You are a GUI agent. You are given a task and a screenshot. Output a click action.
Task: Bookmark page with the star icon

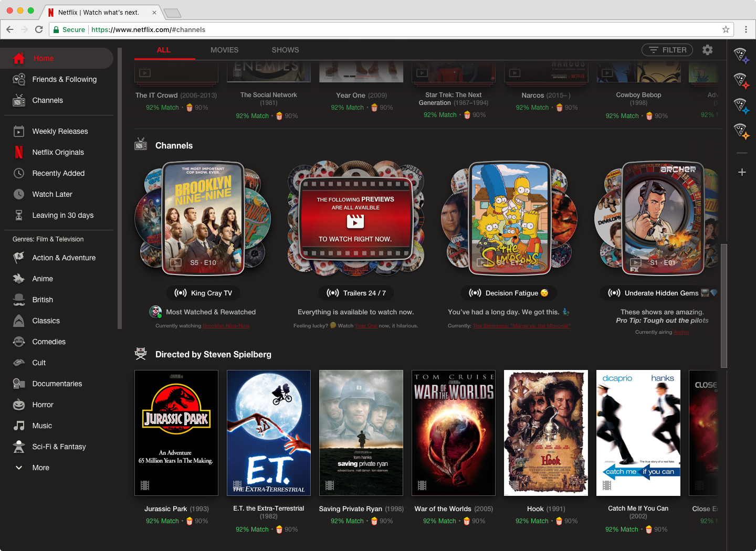click(x=726, y=29)
